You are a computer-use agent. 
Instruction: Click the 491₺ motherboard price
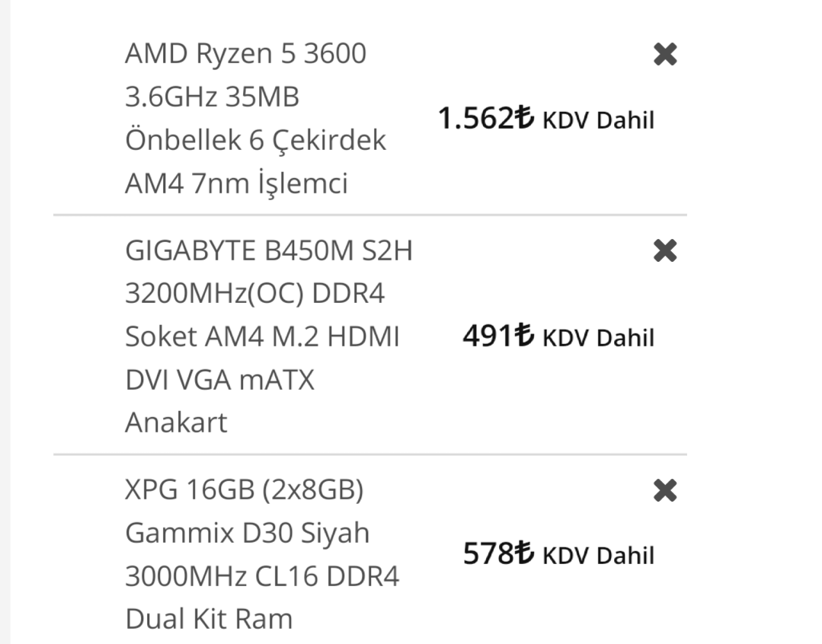pyautogui.click(x=497, y=336)
